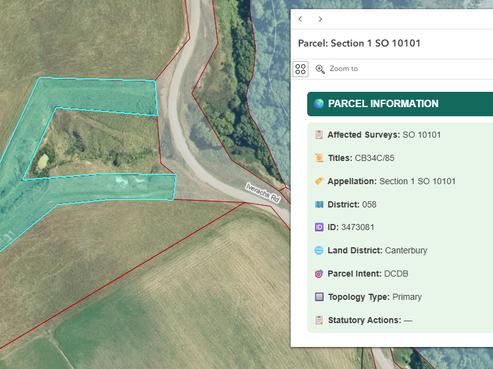Click the globe icon in Parcel Information header
Screen dimensions: 493x369
point(319,104)
